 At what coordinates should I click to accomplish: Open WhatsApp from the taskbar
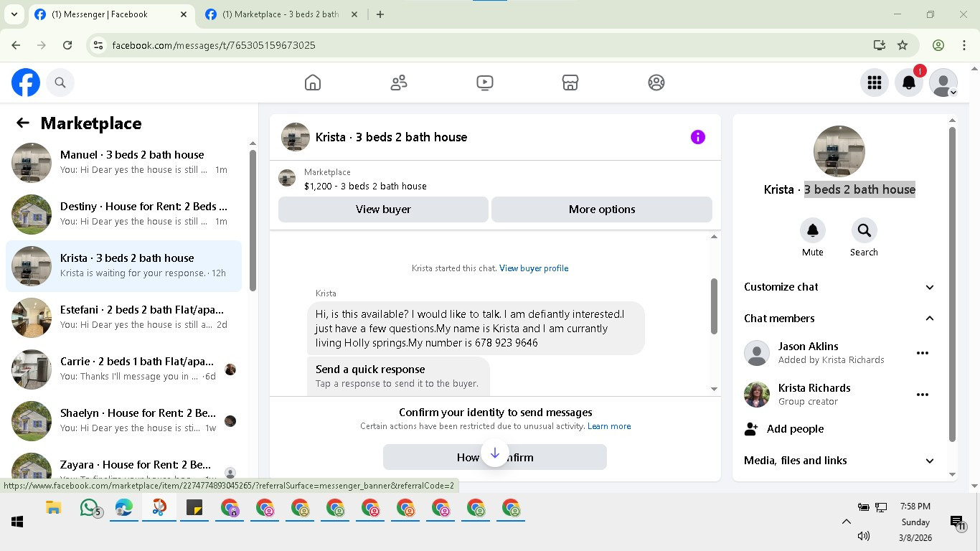coord(89,508)
